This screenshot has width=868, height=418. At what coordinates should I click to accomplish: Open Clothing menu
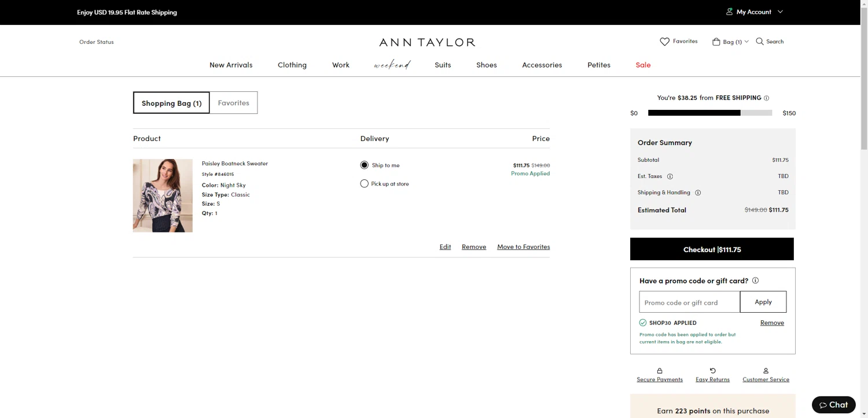[x=292, y=65]
